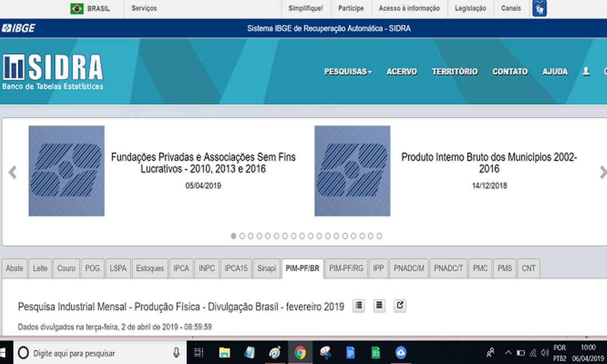This screenshot has width=607, height=364.
Task: Click the Acesso à informação link
Action: click(409, 8)
